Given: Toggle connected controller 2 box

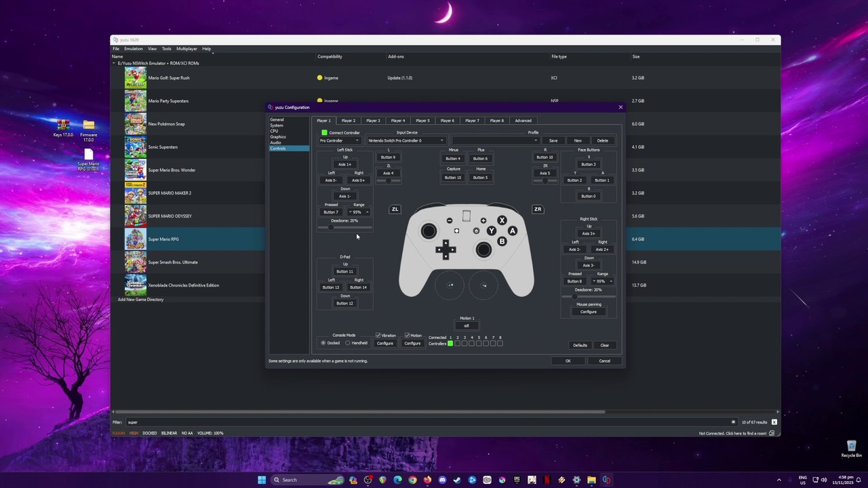Looking at the screenshot, I should 457,344.
